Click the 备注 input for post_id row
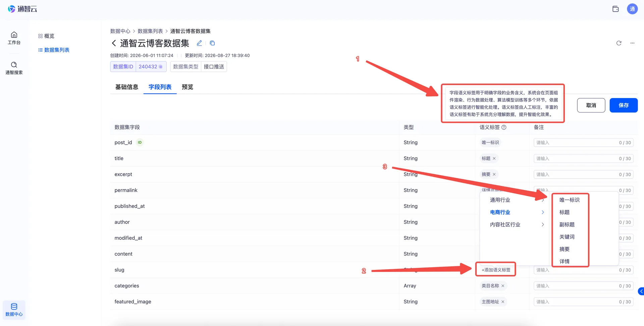Viewport: 644px width, 326px height. point(583,143)
